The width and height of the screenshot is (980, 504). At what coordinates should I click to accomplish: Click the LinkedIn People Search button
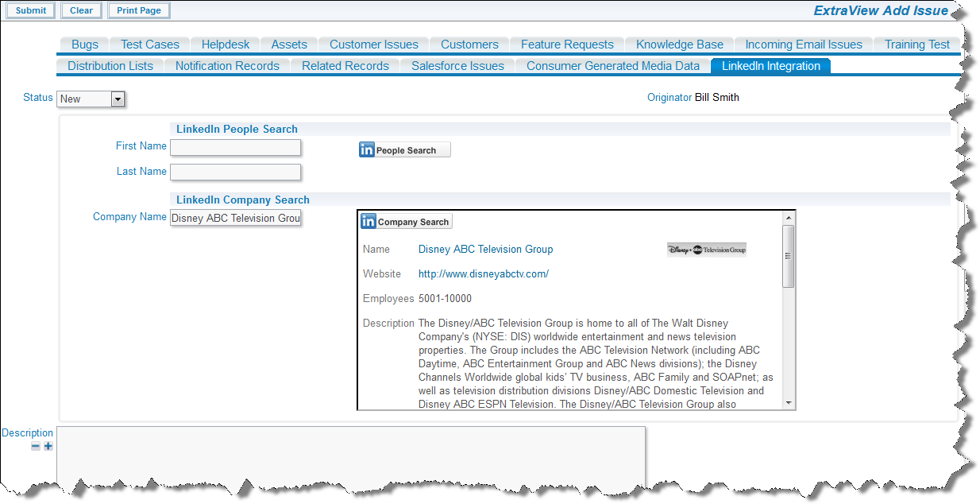(404, 149)
